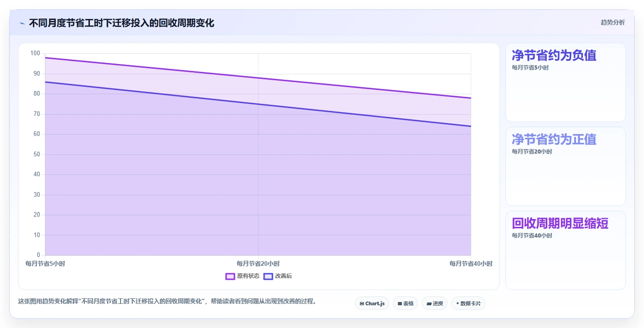Toggle the 改善后 legend item
644x328 pixels.
[x=278, y=276]
